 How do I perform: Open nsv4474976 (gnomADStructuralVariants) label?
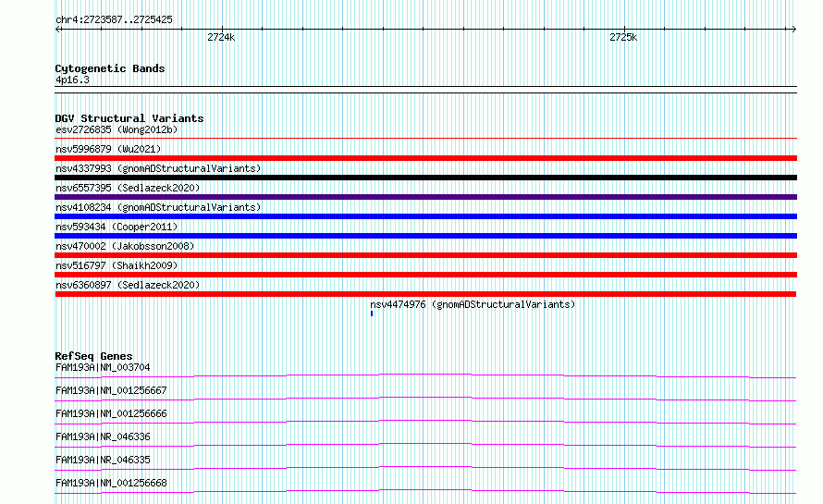[473, 304]
